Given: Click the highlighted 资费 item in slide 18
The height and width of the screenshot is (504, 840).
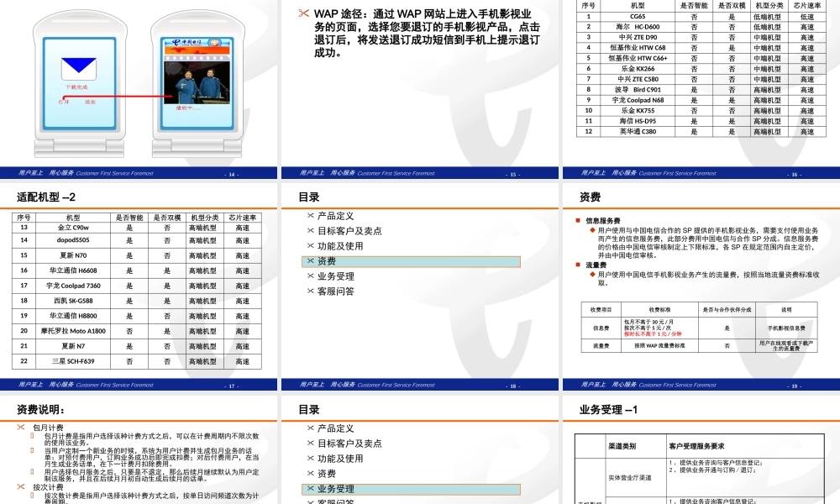Looking at the screenshot, I should 411,261.
